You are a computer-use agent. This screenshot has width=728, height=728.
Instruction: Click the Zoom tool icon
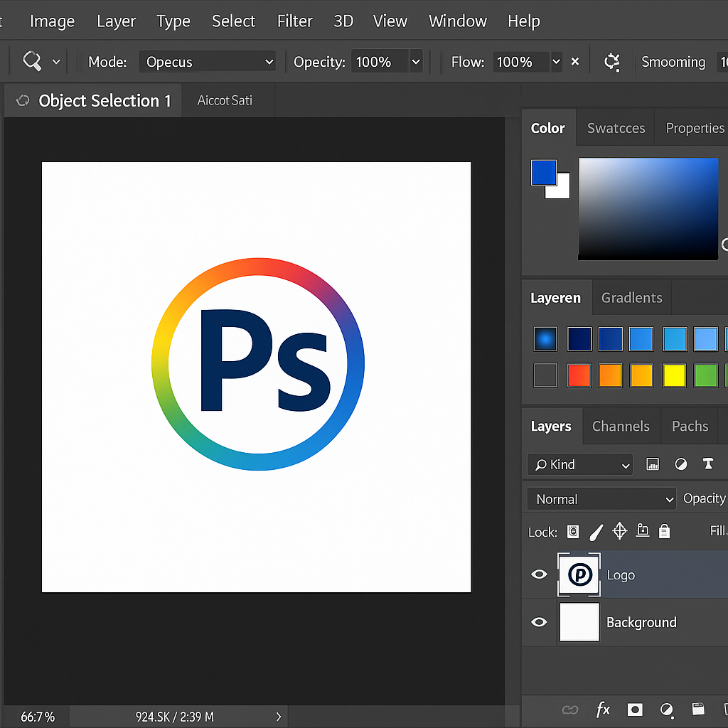tap(31, 61)
